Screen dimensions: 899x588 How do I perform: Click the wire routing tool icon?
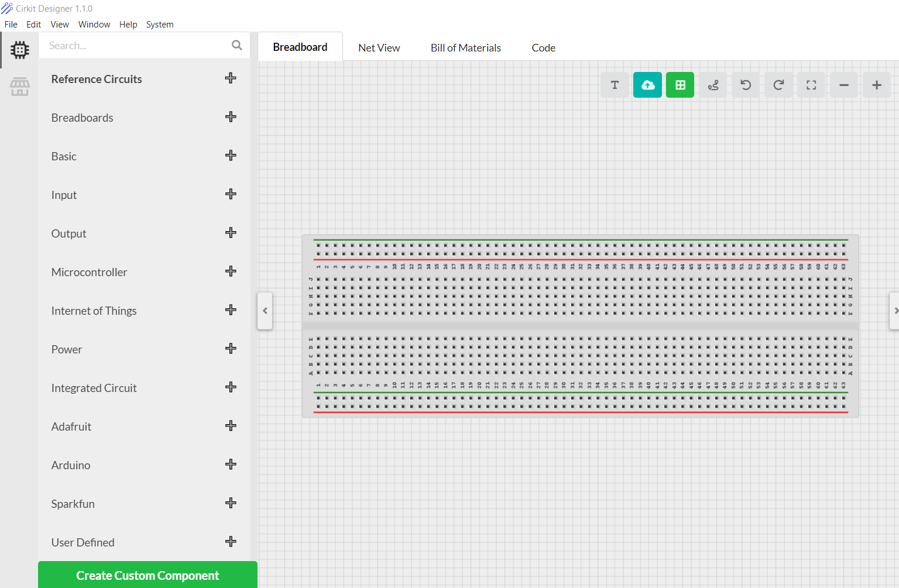pos(713,85)
